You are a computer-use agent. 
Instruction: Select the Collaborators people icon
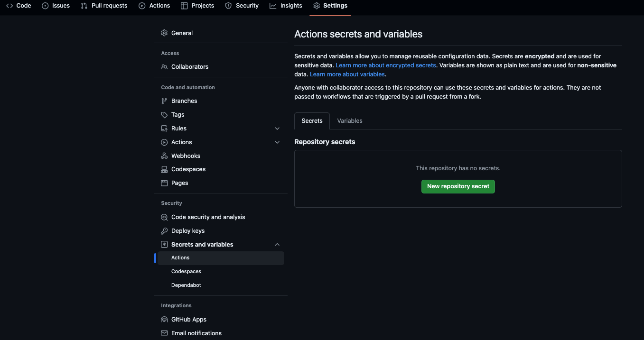(x=164, y=66)
